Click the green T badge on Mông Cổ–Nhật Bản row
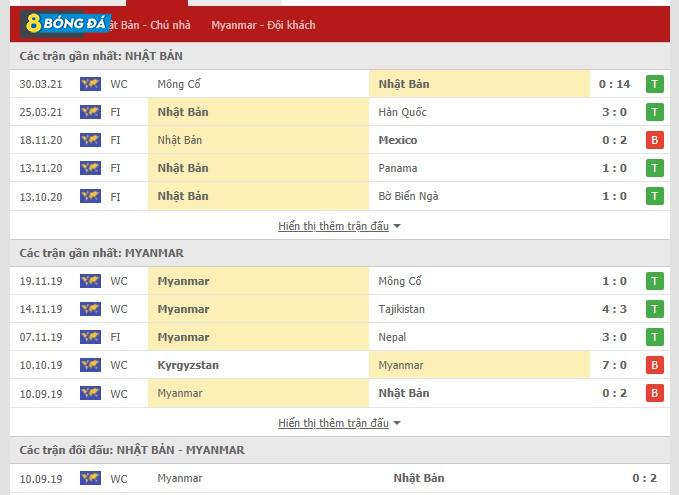 [654, 84]
